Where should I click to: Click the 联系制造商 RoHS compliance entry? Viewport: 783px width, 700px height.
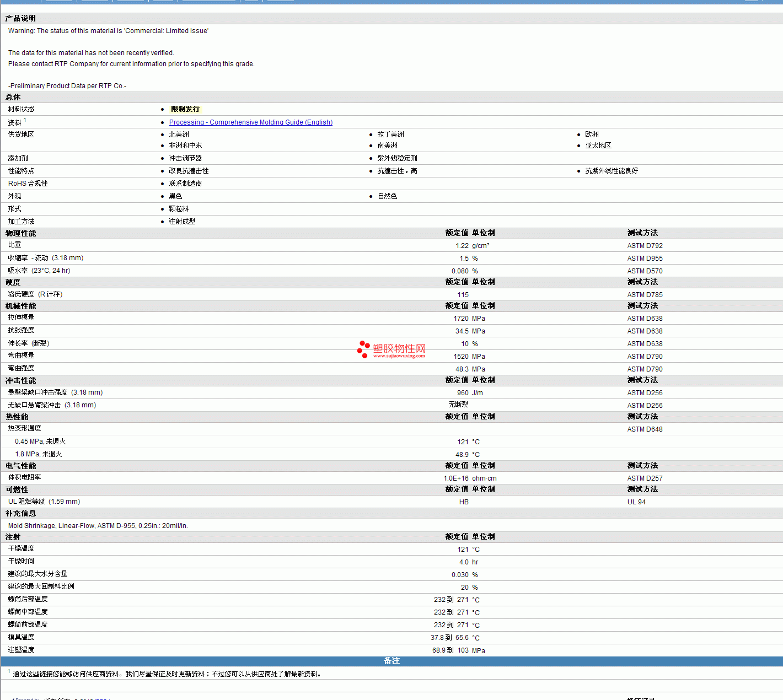click(185, 184)
